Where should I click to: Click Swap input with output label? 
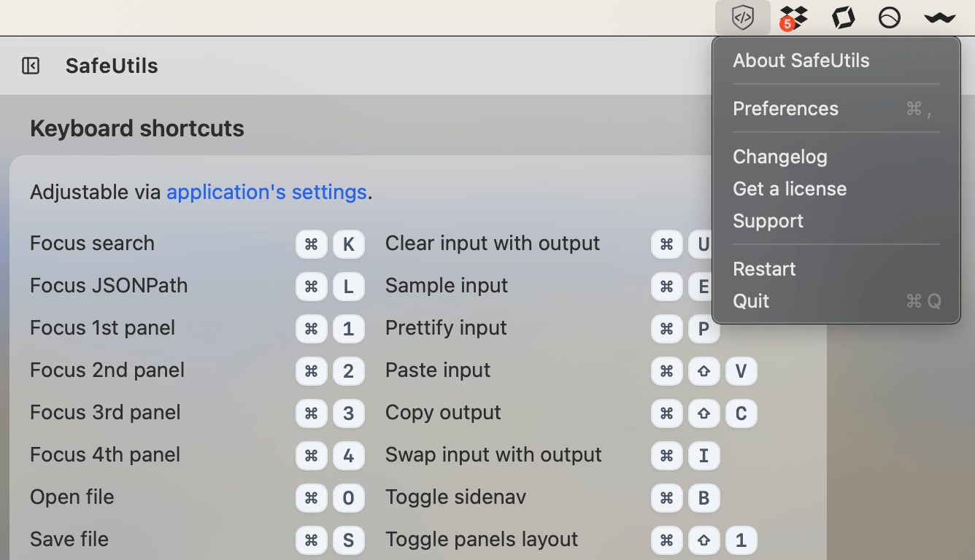point(493,455)
